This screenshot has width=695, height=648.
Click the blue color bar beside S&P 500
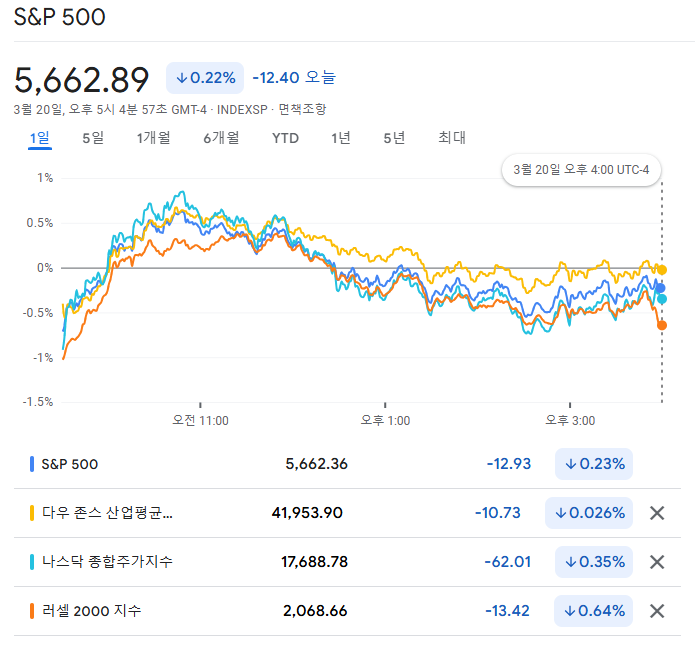coord(31,464)
